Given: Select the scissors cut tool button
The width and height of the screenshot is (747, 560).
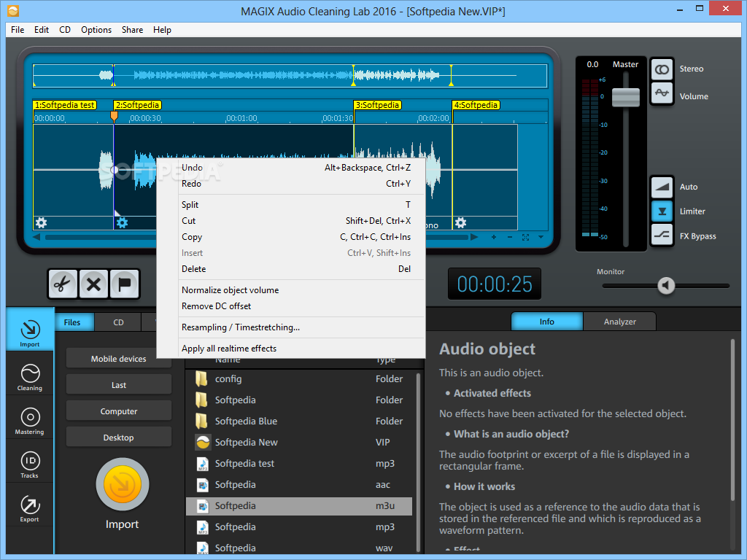Looking at the screenshot, I should (63, 284).
